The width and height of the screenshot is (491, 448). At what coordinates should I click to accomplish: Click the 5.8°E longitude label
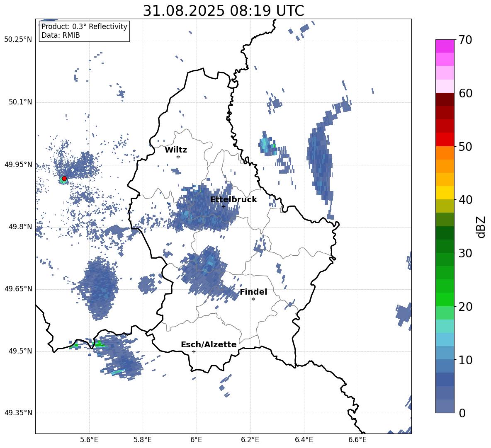coord(143,440)
